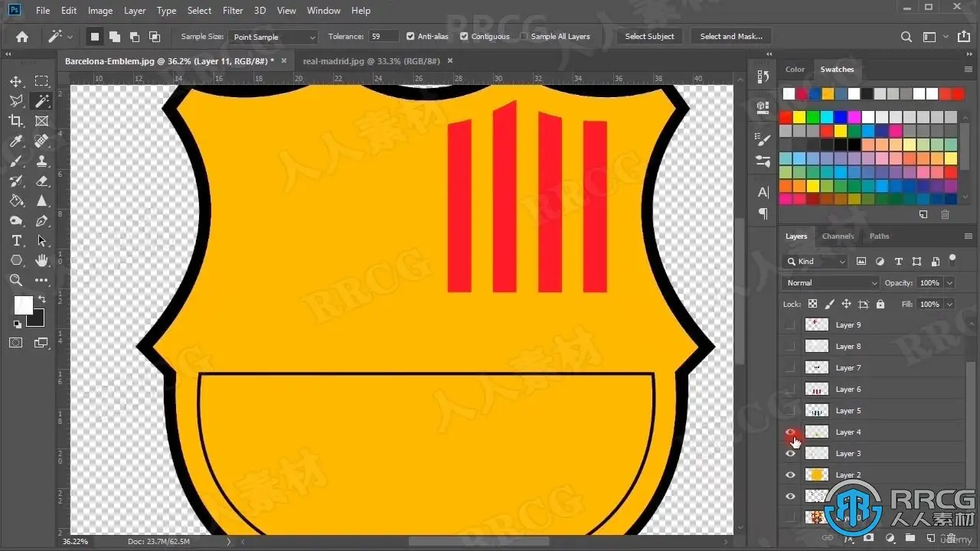Select the Brush tool
980x551 pixels.
(x=16, y=161)
